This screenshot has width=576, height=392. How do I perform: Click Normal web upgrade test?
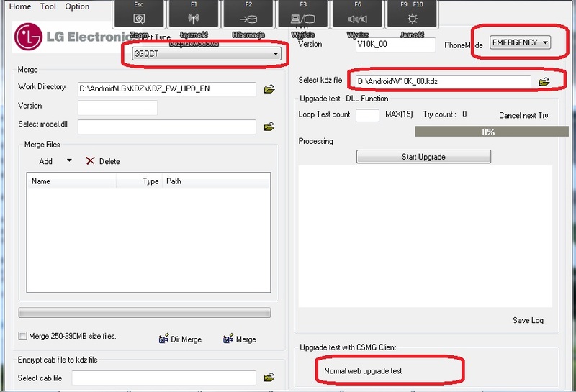click(x=363, y=371)
